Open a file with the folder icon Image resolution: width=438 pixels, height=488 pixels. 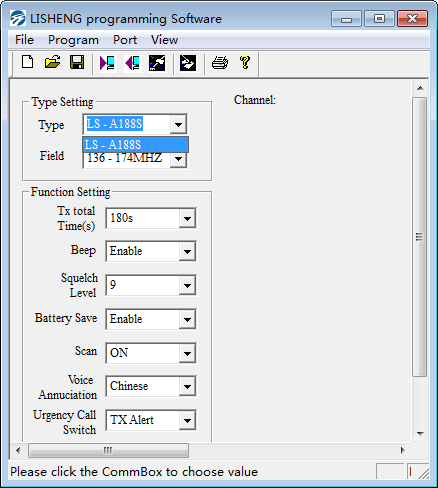pyautogui.click(x=52, y=62)
